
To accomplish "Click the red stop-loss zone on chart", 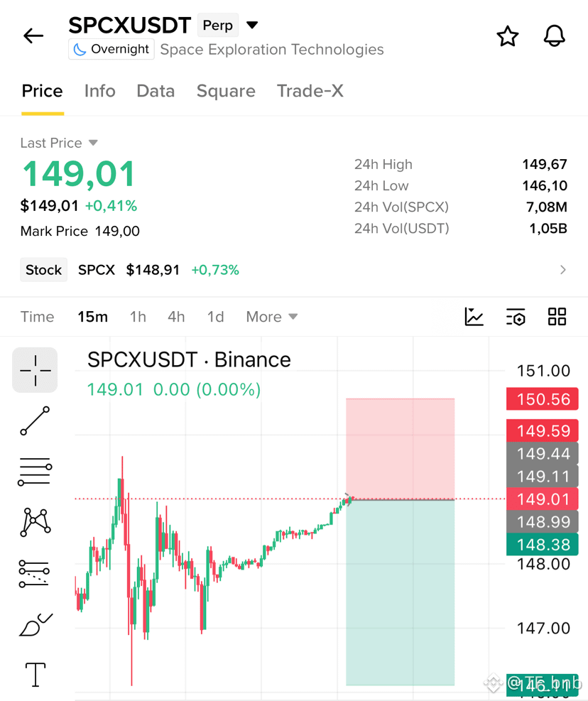I will tap(401, 448).
